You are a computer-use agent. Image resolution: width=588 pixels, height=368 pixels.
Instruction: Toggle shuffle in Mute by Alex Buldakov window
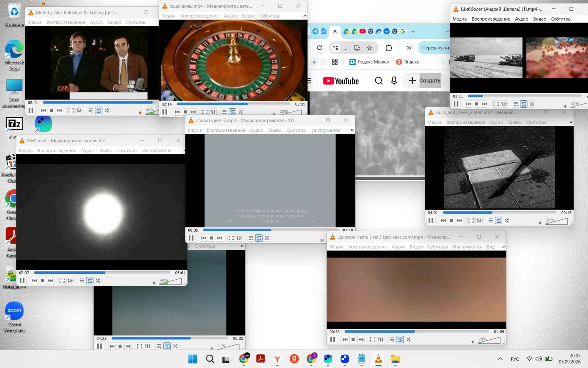[x=107, y=110]
